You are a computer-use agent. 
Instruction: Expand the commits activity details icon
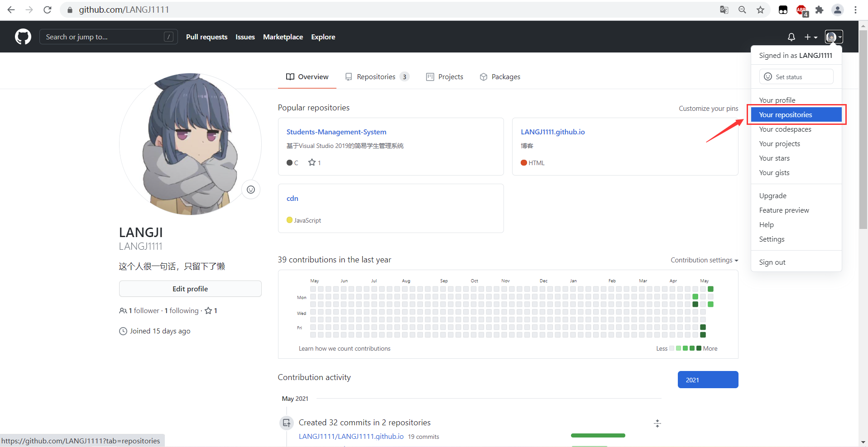coord(657,423)
